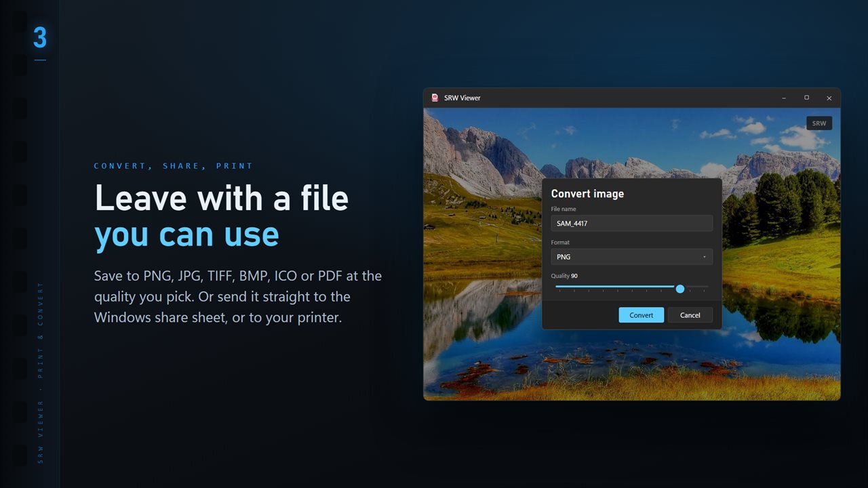
Task: Click the 'Quality 90' label
Action: (564, 276)
